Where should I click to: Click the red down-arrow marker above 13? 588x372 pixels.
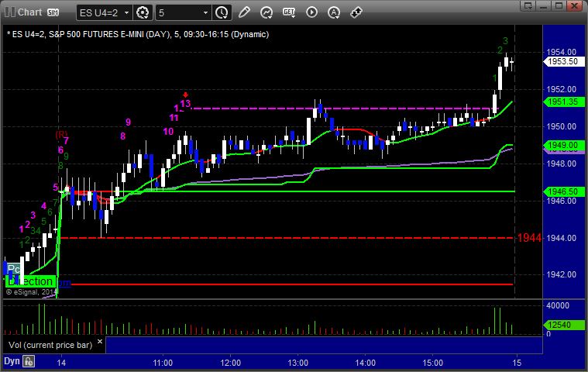185,95
